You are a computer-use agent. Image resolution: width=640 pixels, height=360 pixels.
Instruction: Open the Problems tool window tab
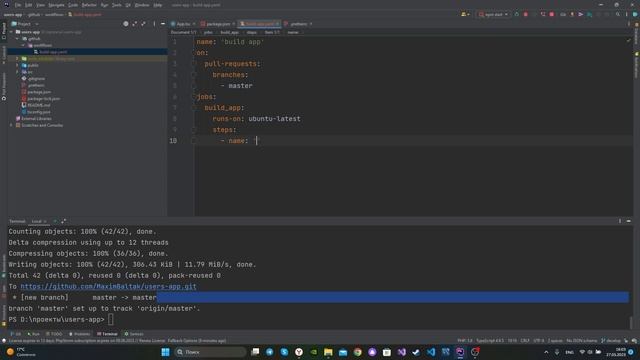point(79,334)
